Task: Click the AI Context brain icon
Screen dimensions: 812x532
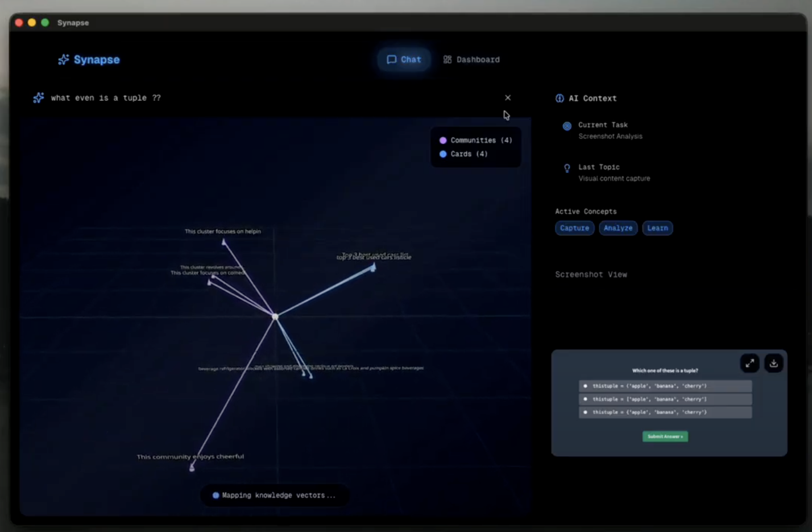Action: point(559,98)
